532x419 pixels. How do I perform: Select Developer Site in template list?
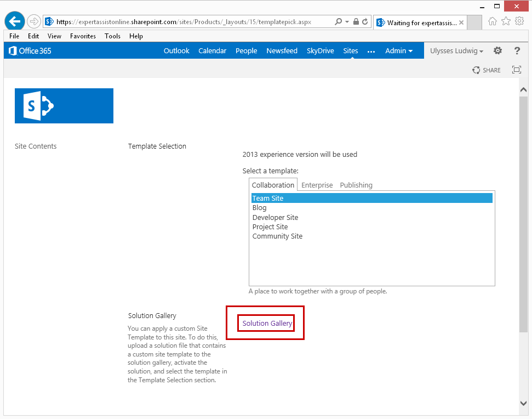coord(275,217)
